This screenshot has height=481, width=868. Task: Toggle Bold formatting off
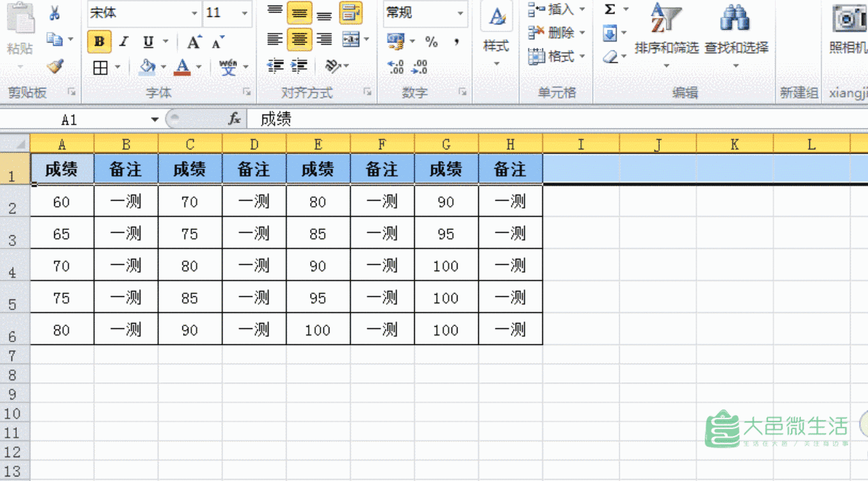coord(99,41)
